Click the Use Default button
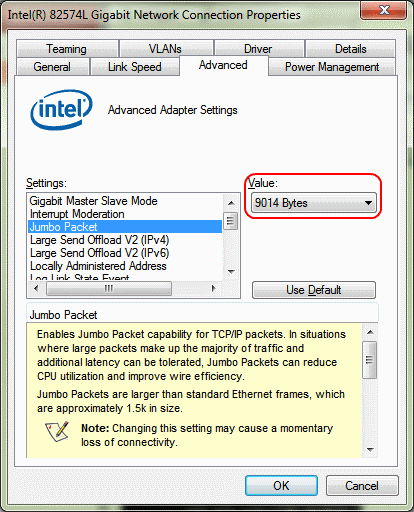414x512 pixels. tap(314, 290)
